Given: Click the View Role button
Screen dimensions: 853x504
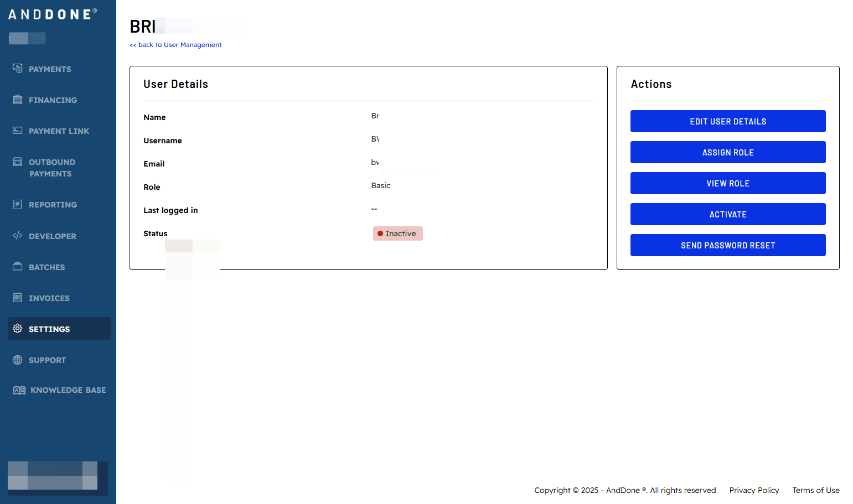Looking at the screenshot, I should click(728, 183).
